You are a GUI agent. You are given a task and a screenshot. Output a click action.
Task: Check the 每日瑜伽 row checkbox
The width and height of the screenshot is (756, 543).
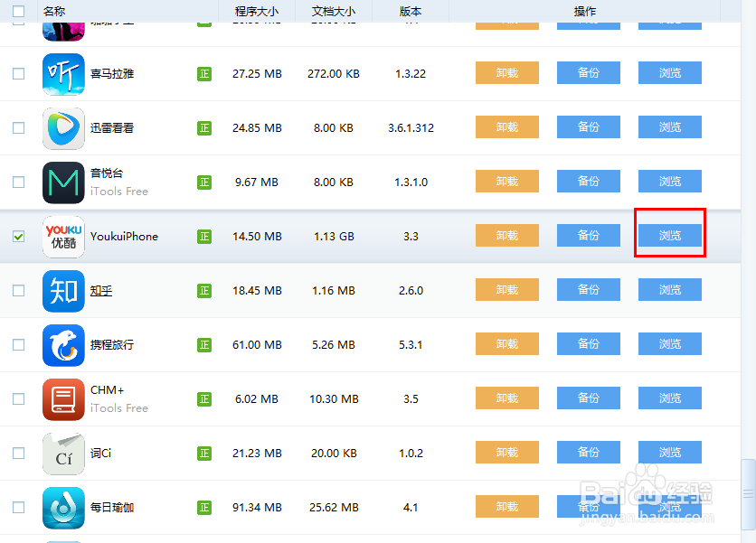click(x=18, y=508)
